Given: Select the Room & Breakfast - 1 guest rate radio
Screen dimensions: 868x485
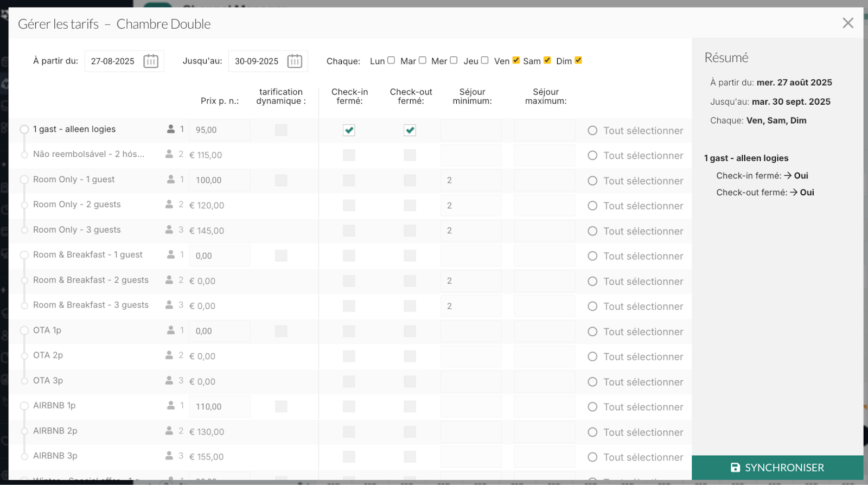Looking at the screenshot, I should [x=24, y=255].
